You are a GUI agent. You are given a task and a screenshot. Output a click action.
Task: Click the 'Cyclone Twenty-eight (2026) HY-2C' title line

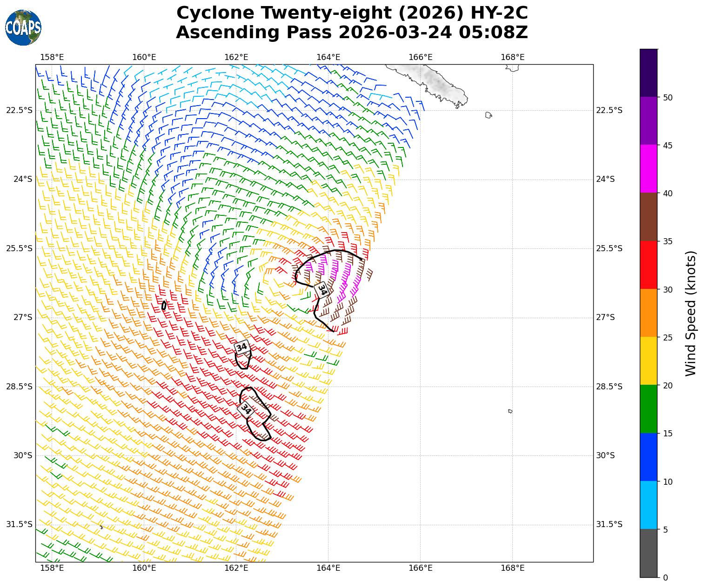(352, 13)
